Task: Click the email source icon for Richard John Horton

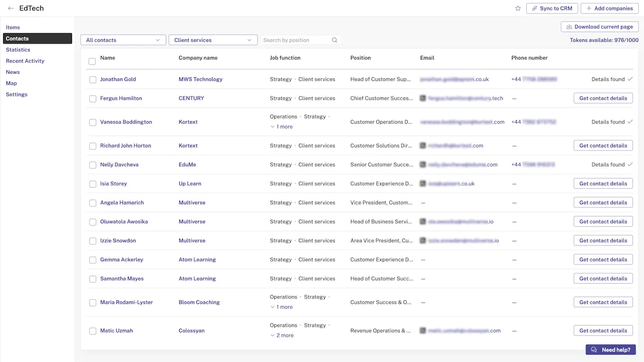Action: [423, 146]
